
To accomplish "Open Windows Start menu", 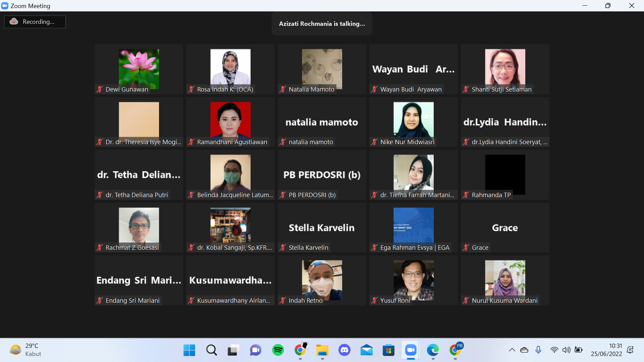I will [189, 350].
